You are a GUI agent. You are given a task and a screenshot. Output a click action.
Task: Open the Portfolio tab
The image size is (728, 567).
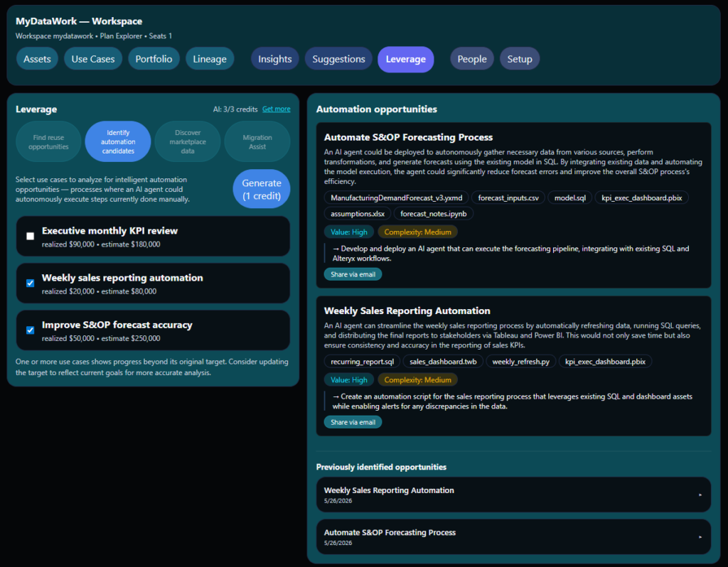pos(154,59)
